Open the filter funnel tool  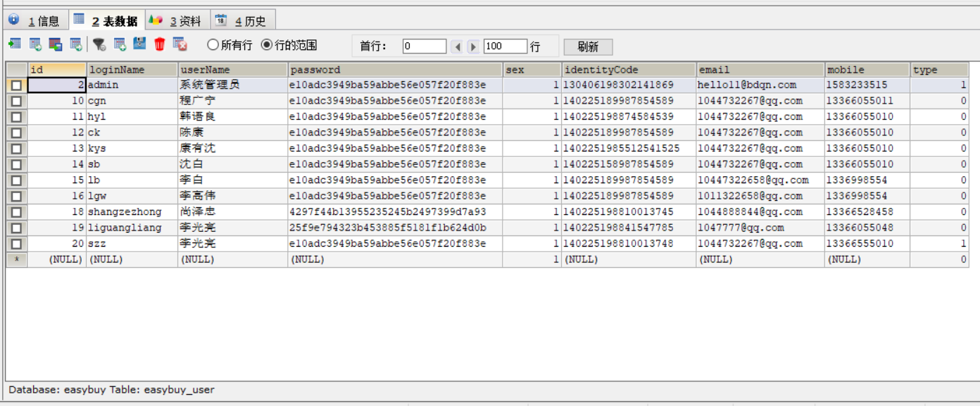(99, 44)
